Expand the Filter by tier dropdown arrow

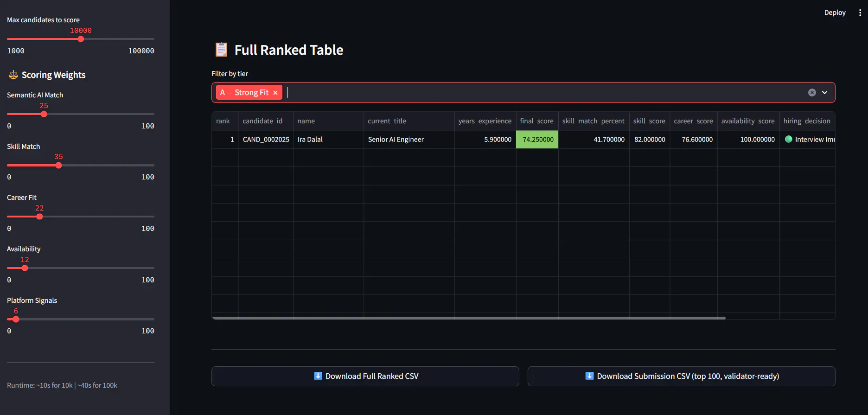point(825,92)
